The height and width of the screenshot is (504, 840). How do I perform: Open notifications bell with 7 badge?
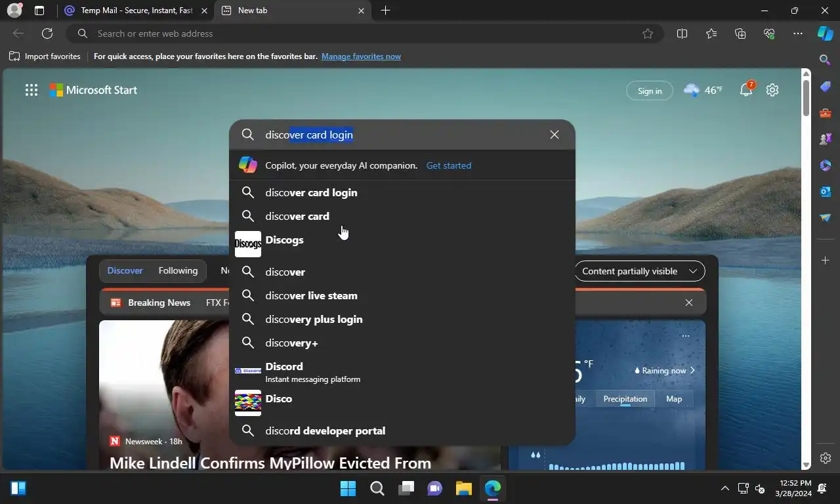747,90
